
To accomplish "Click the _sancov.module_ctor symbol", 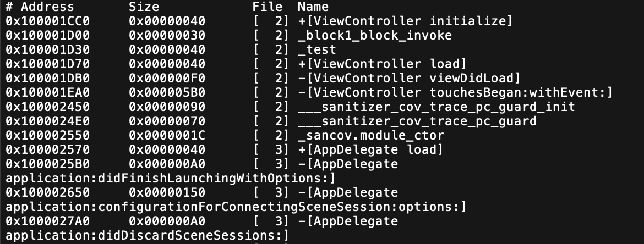I will (372, 136).
